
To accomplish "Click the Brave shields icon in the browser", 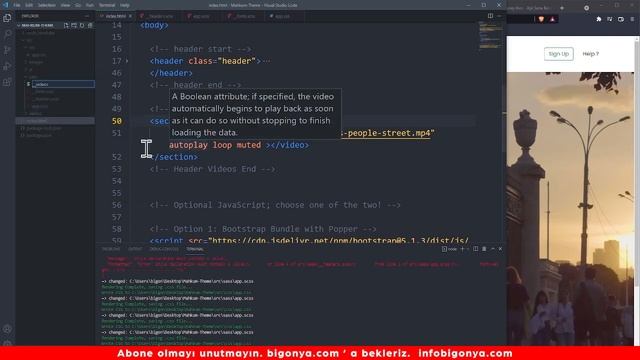I will (x=541, y=19).
